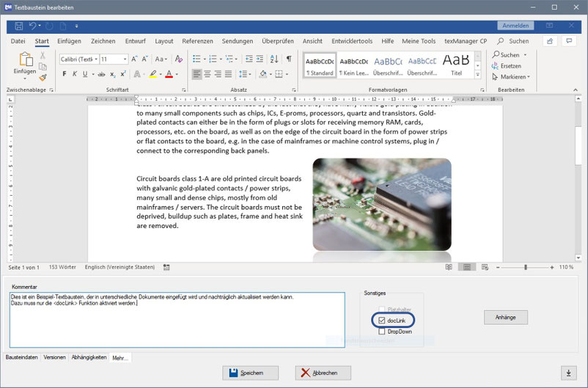Image resolution: width=588 pixels, height=388 pixels.
Task: Enable the DropDown checkbox
Action: click(382, 332)
